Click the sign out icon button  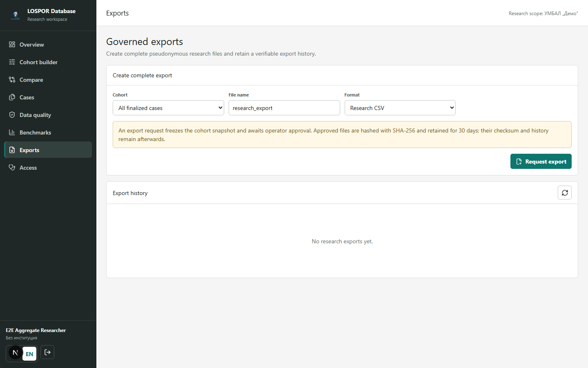47,352
